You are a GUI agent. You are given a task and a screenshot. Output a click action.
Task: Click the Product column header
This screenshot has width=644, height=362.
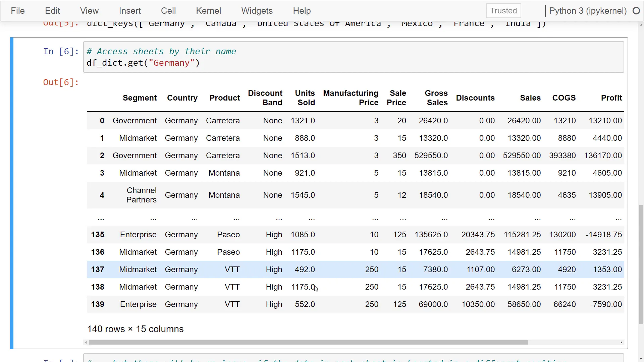[x=224, y=98]
